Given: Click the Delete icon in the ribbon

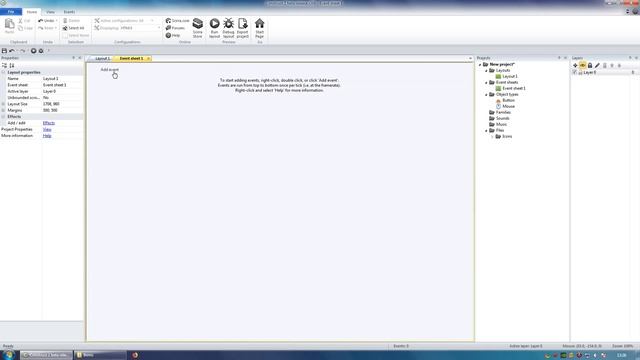Looking at the screenshot, I should (65, 20).
